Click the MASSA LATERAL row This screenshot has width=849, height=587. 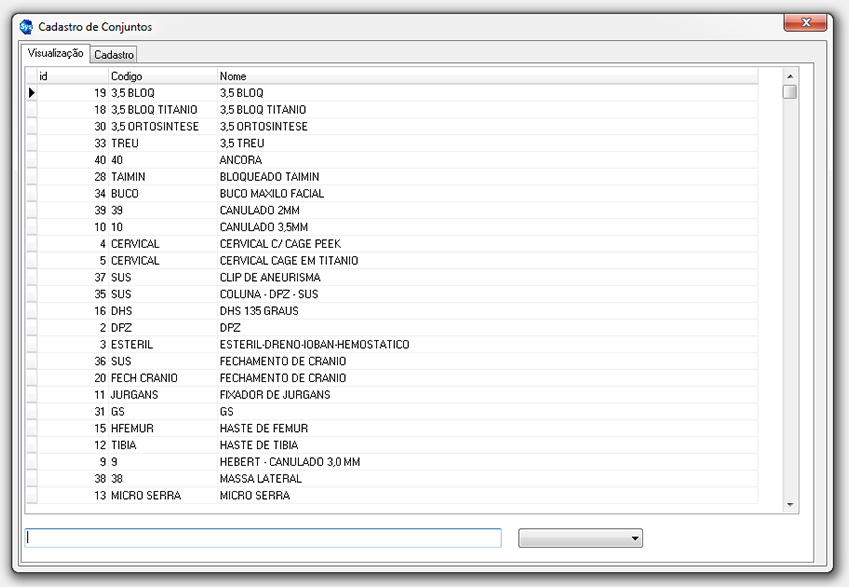[x=260, y=479]
